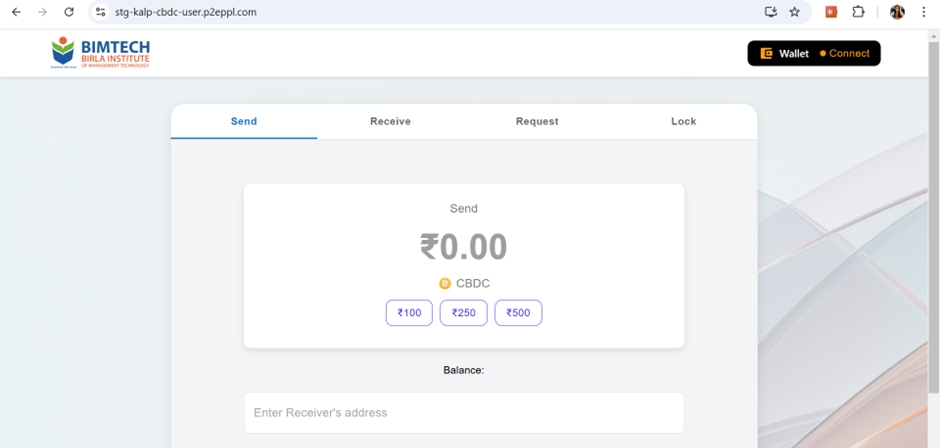Choose the ₹100 quick amount

409,313
